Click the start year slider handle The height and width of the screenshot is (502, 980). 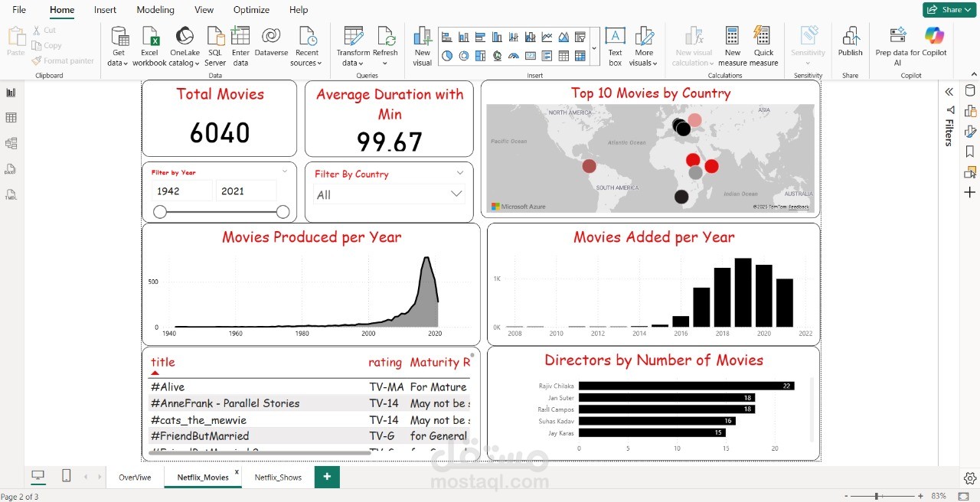pyautogui.click(x=160, y=212)
